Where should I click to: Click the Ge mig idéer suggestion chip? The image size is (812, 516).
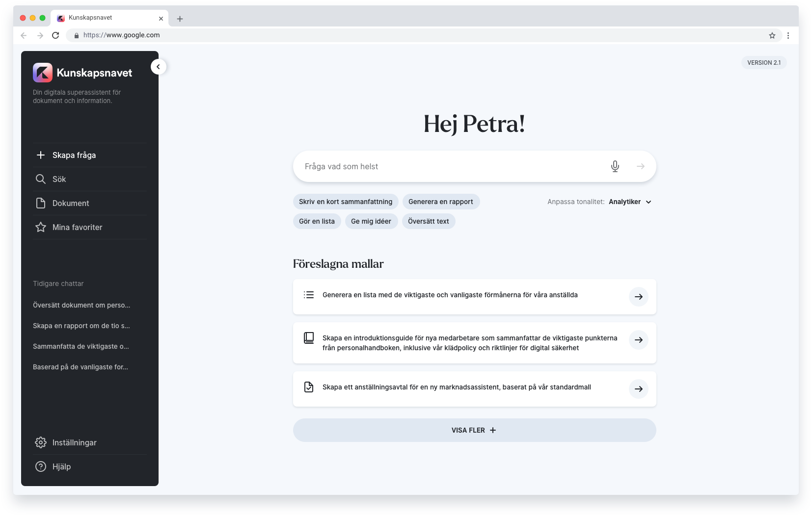click(x=372, y=221)
